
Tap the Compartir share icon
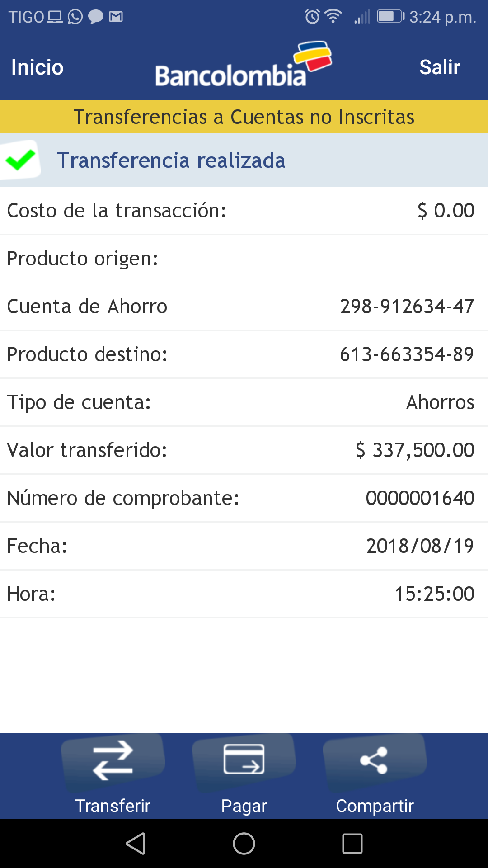click(374, 760)
